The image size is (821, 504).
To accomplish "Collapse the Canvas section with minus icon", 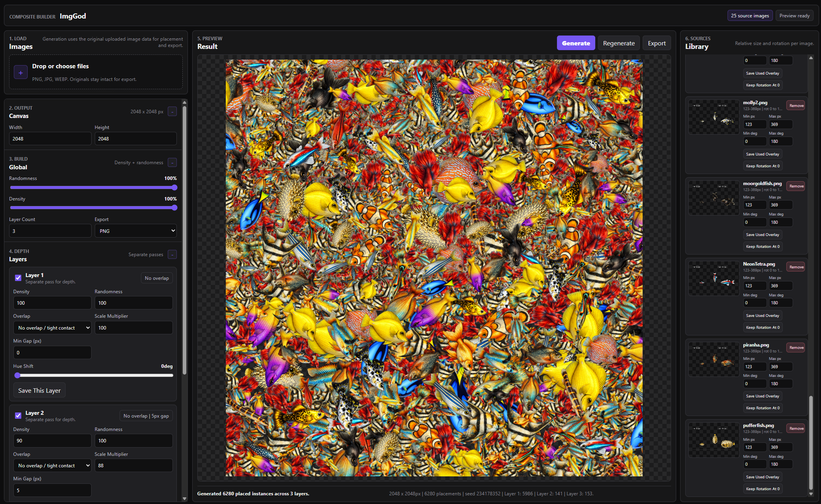I will click(x=172, y=112).
